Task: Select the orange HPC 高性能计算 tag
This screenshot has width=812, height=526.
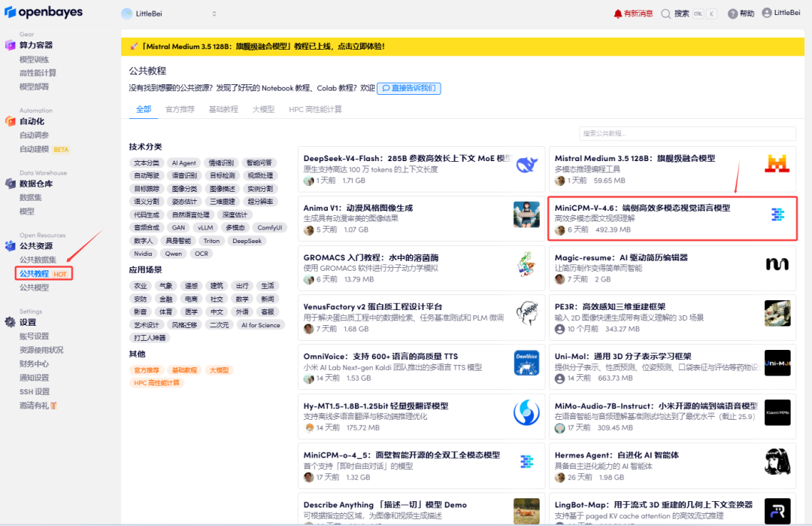Action: (x=156, y=383)
